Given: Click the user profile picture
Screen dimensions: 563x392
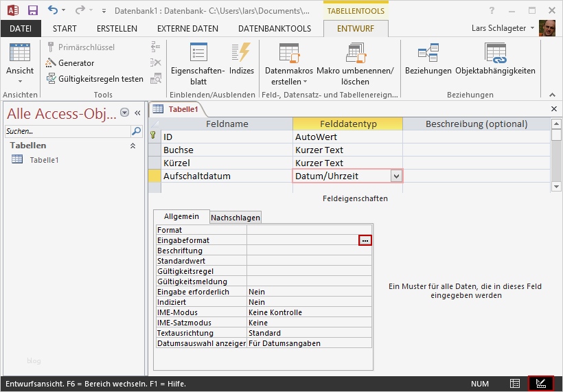Looking at the screenshot, I should [547, 28].
